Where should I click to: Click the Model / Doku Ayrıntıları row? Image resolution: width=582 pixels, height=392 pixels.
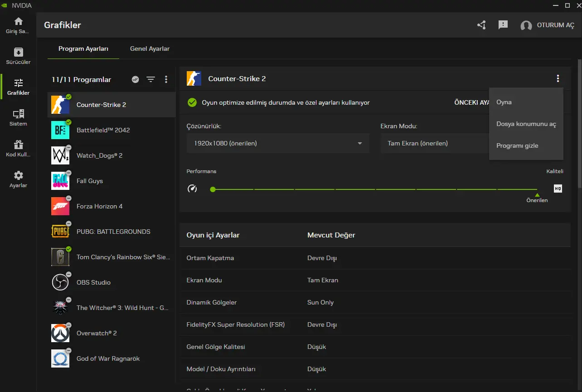click(375, 369)
